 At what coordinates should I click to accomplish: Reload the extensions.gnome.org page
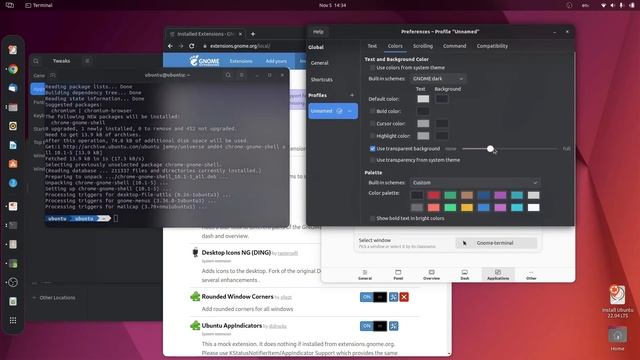[191, 46]
